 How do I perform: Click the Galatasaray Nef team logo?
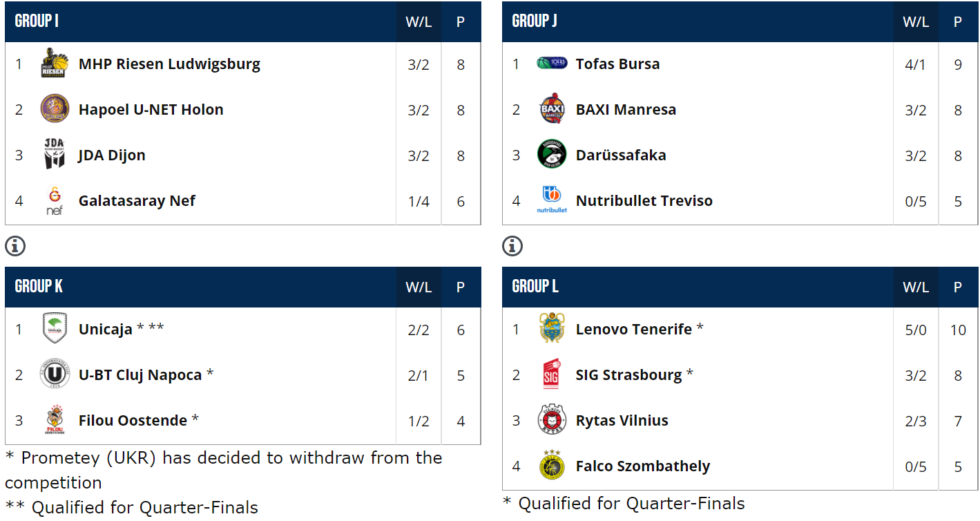point(55,200)
